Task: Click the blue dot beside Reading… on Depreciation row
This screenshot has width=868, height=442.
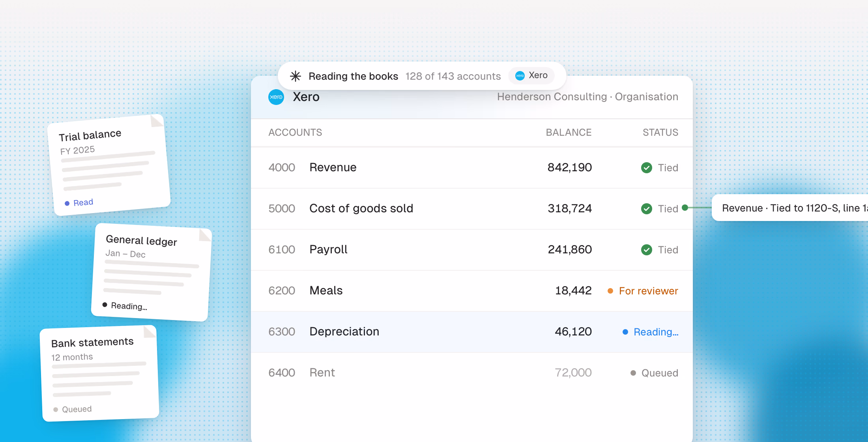Action: [625, 332]
